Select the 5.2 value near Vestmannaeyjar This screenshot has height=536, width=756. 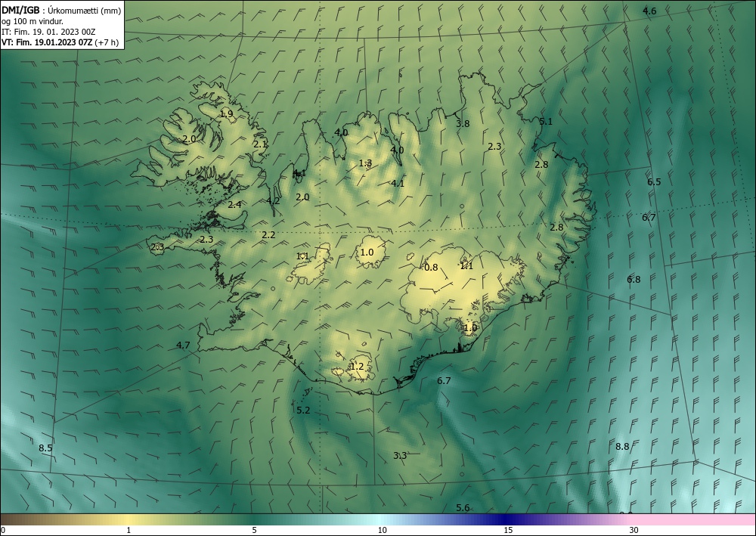point(303,411)
